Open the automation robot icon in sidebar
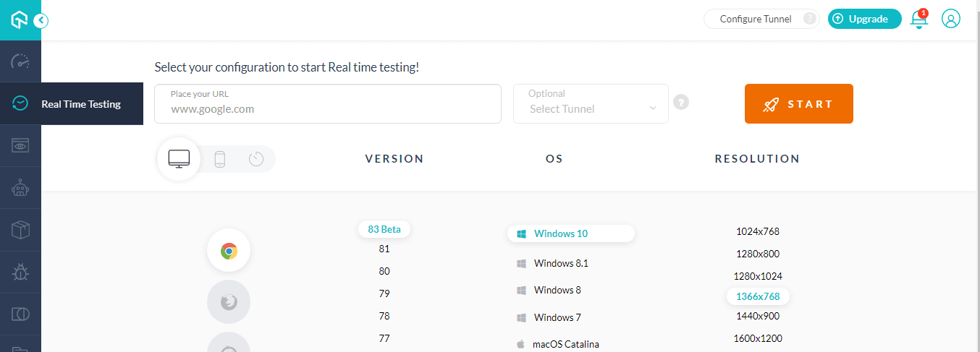The width and height of the screenshot is (980, 352). click(x=20, y=188)
